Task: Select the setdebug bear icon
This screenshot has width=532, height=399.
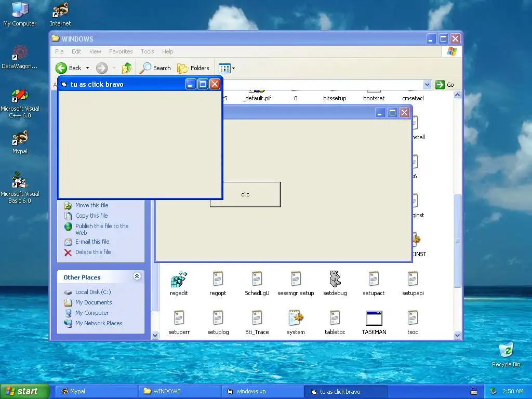Action: pyautogui.click(x=335, y=283)
